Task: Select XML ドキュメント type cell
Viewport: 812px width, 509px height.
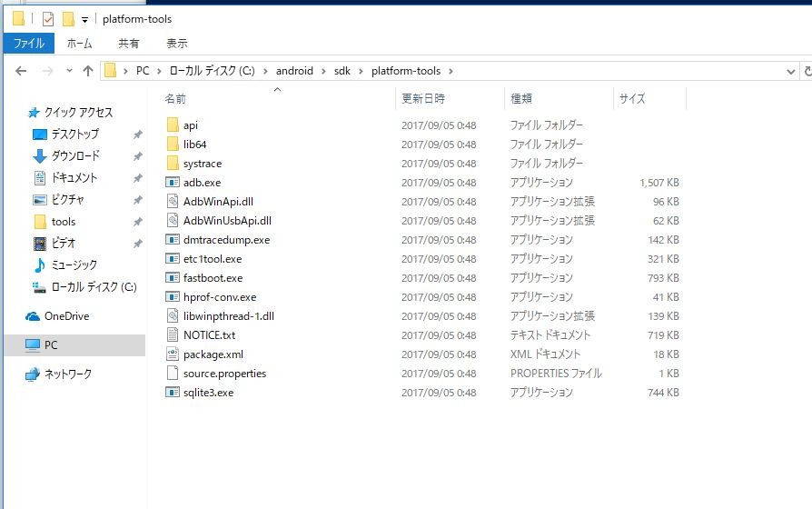Action: pyautogui.click(x=545, y=354)
